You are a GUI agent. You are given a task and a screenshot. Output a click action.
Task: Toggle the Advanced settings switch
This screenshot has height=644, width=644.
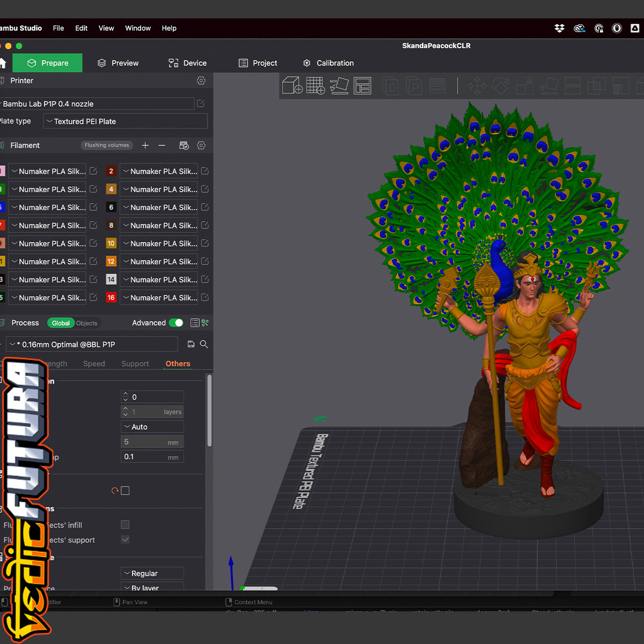pyautogui.click(x=176, y=323)
